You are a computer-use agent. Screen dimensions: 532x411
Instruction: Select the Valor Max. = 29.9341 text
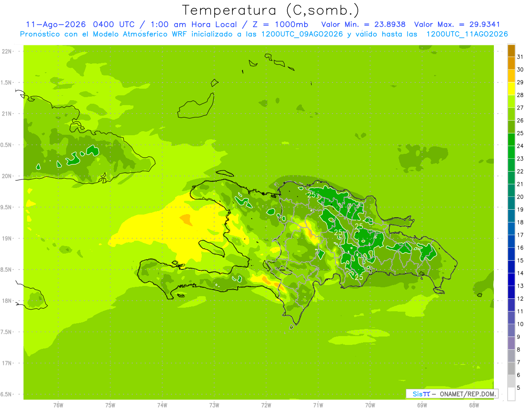457,24
